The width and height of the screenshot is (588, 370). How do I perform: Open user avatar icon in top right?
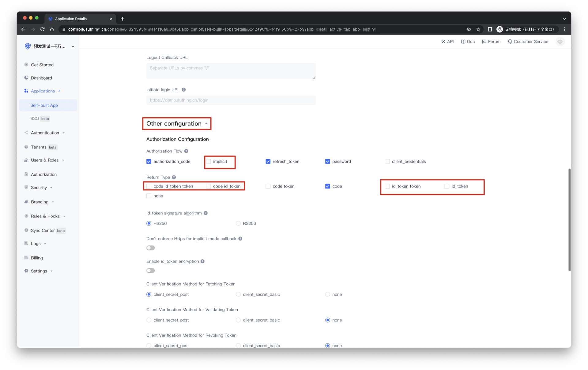click(x=560, y=42)
